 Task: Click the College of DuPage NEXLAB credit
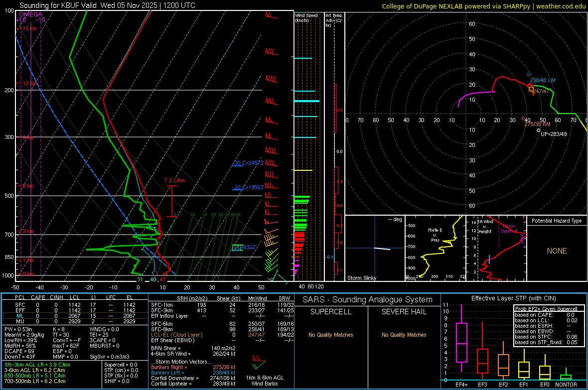point(483,6)
